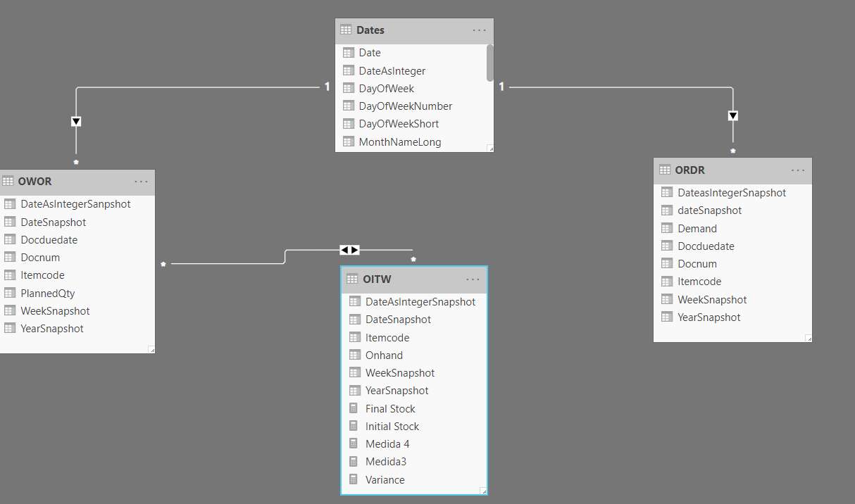This screenshot has height=504, width=855.
Task: Select Demand field in ORDR
Action: click(732, 228)
